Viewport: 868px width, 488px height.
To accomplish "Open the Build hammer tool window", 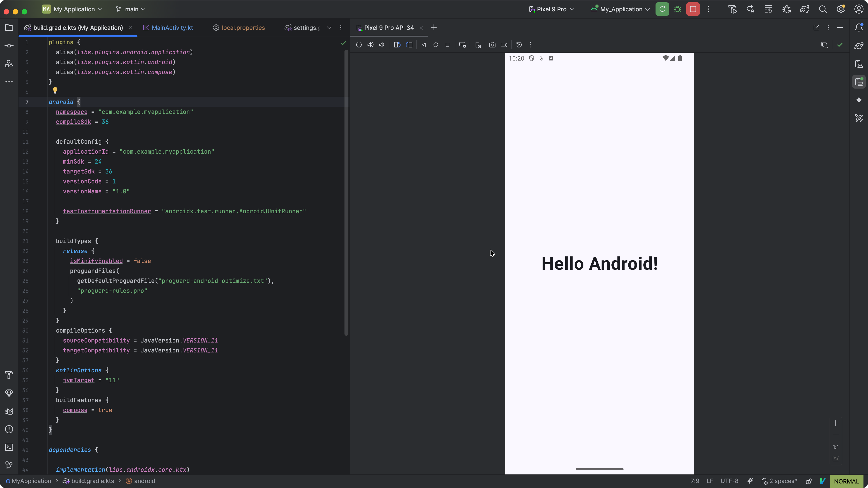I will pyautogui.click(x=9, y=375).
